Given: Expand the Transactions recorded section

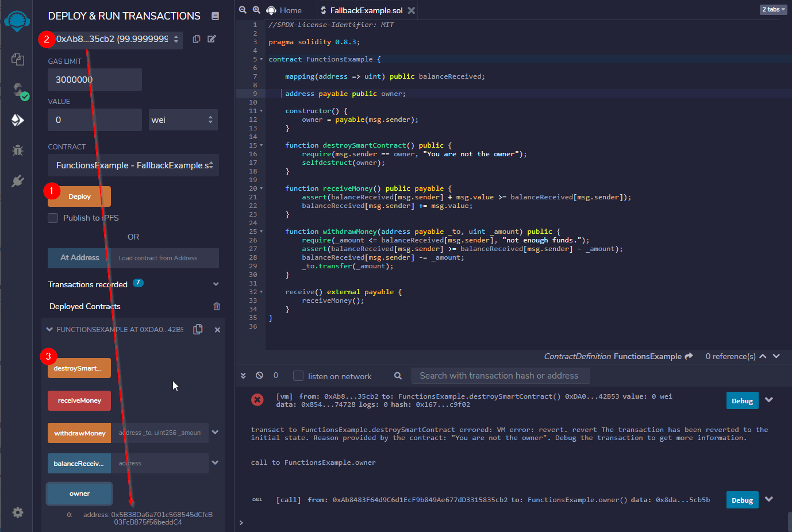Looking at the screenshot, I should (x=216, y=284).
